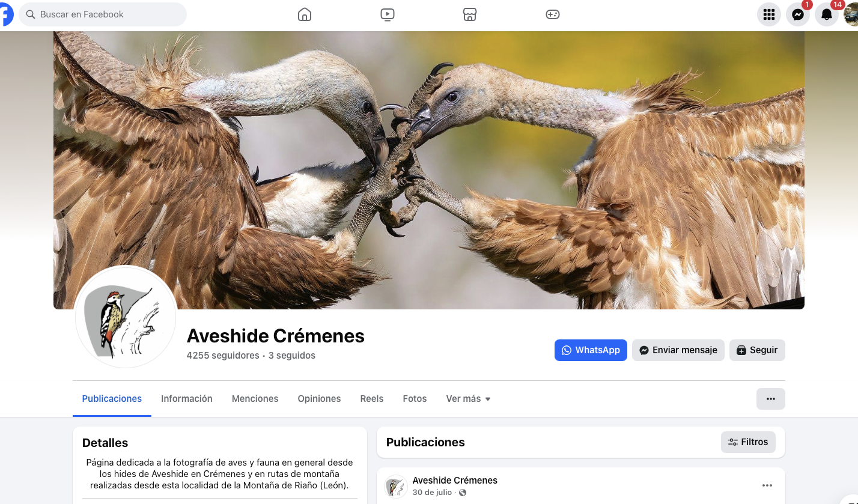Open the Marketplace icon
Viewport: 858px width, 504px height.
pos(470,14)
